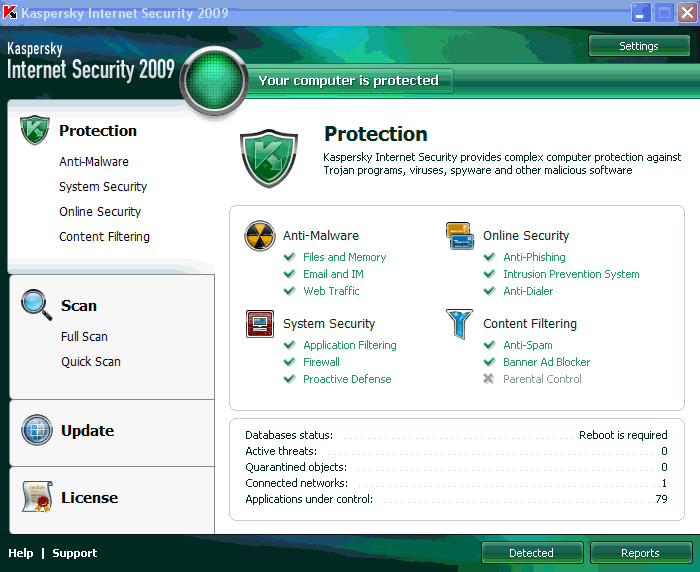
Task: Click the Online Security heading in main panel
Action: pyautogui.click(x=526, y=235)
